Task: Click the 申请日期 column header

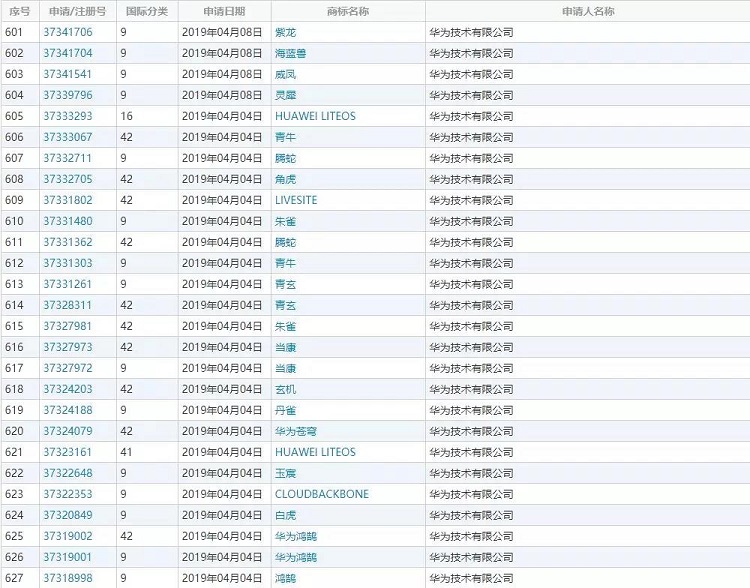Action: tap(224, 11)
